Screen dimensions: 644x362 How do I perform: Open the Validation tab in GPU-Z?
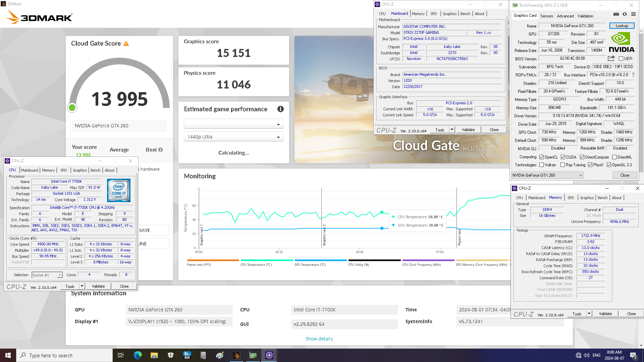point(585,16)
